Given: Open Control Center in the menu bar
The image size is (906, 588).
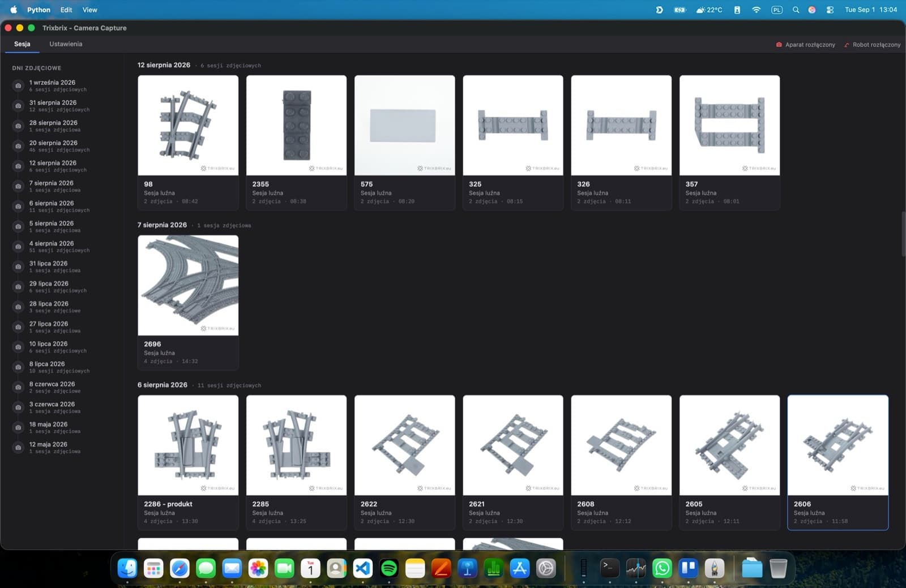Looking at the screenshot, I should coord(830,10).
